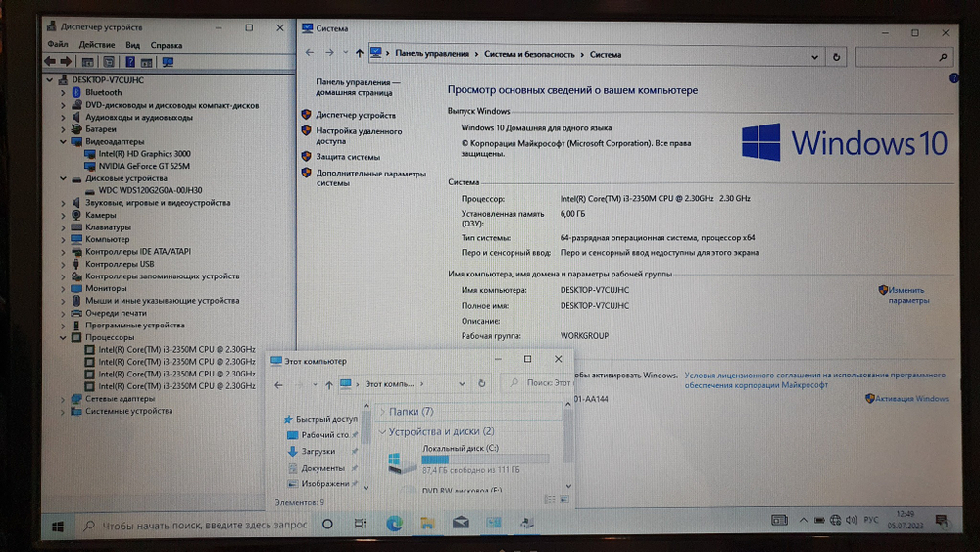Select Intel(R) HD Graphics 3000 adapter

(x=144, y=154)
